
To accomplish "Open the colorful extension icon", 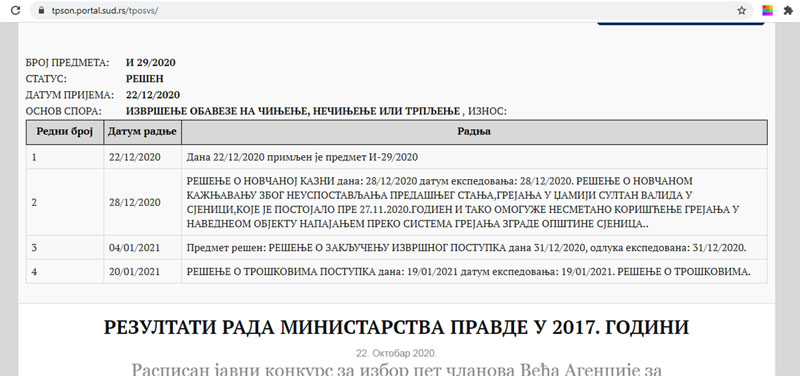I will [767, 11].
